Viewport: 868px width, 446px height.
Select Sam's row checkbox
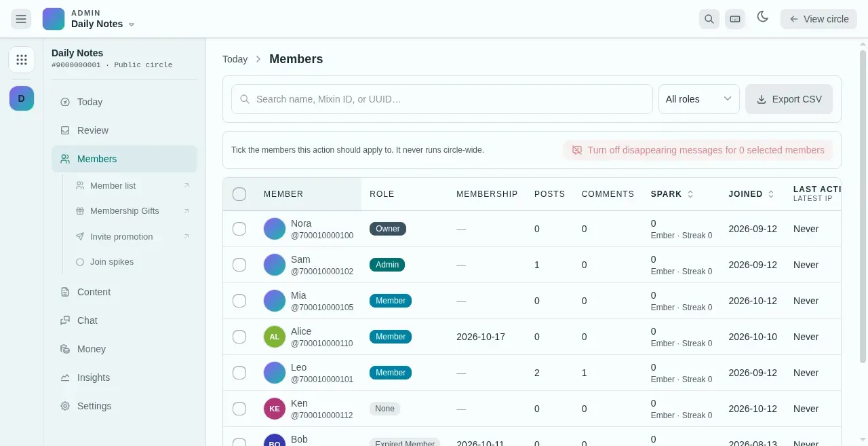point(239,265)
